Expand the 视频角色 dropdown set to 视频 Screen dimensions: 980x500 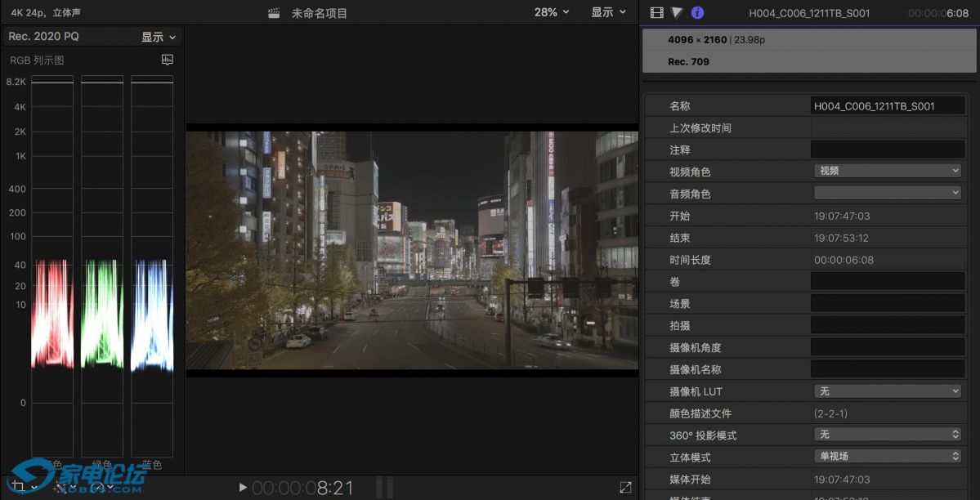click(888, 171)
